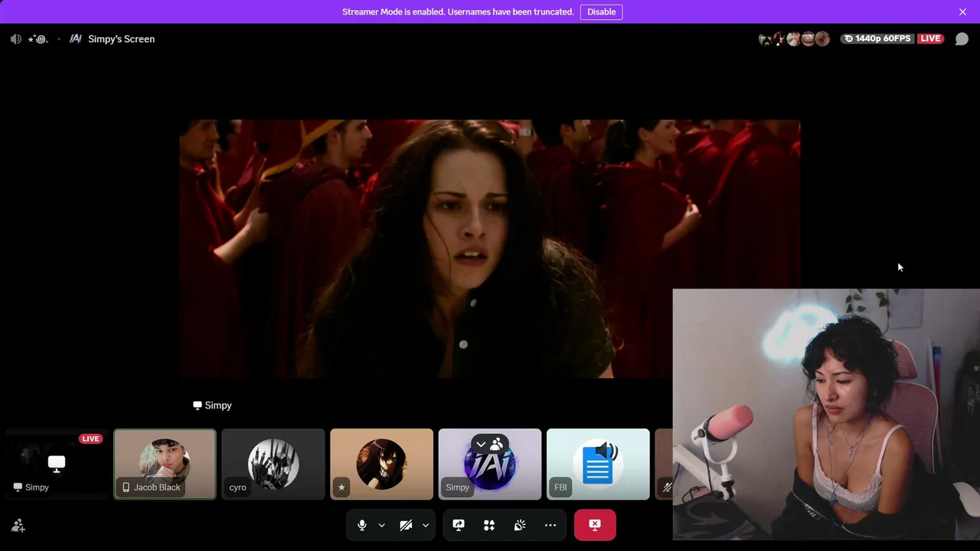
Task: Click the 1440p 60FPS stream quality badge
Action: point(877,39)
